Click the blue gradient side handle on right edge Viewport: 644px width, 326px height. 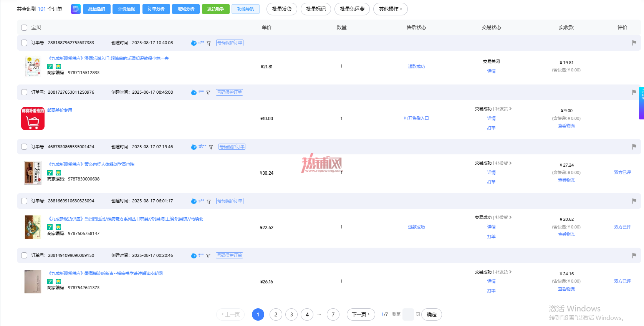click(641, 103)
